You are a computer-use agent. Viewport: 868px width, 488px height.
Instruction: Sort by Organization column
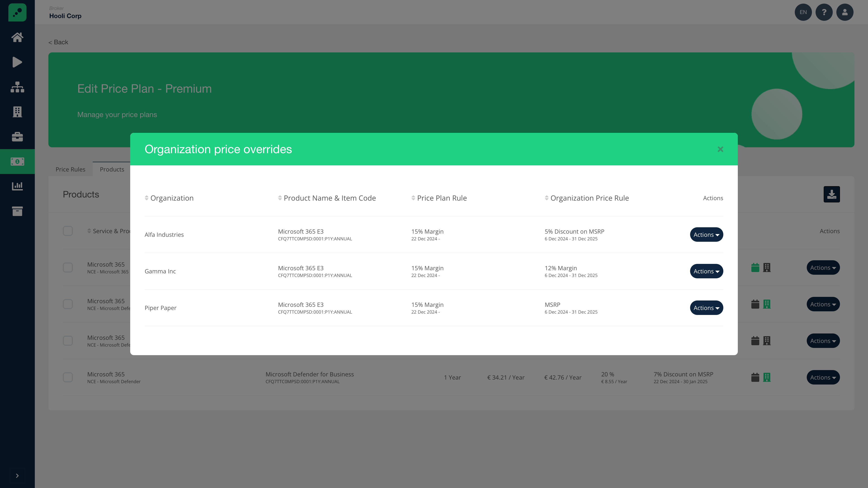point(169,198)
